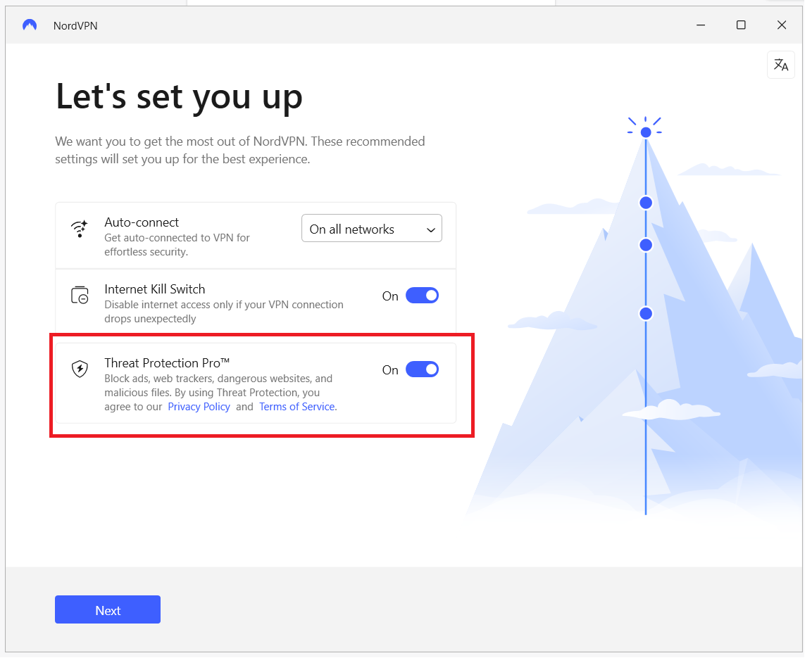Click the 'On' text beside Threat Protection toggle
812x658 pixels.
tap(390, 370)
